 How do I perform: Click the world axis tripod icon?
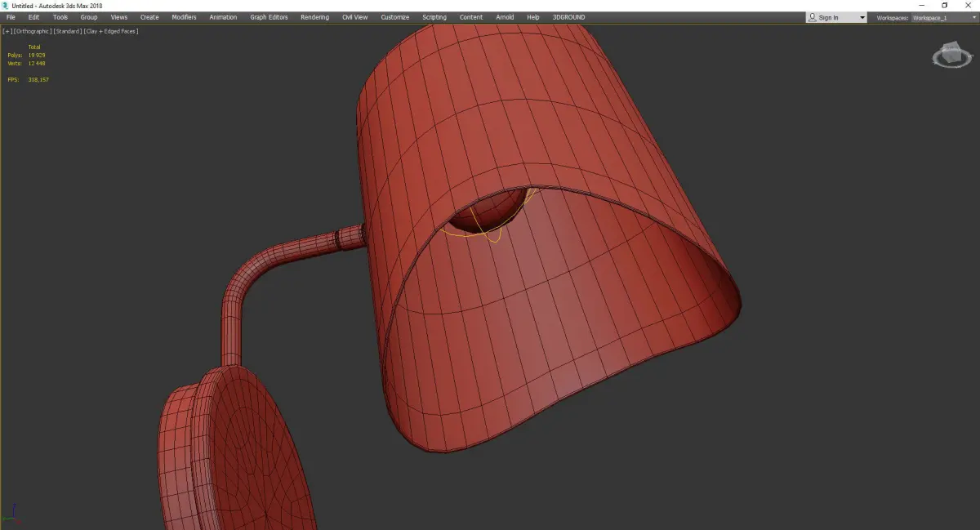click(x=11, y=512)
